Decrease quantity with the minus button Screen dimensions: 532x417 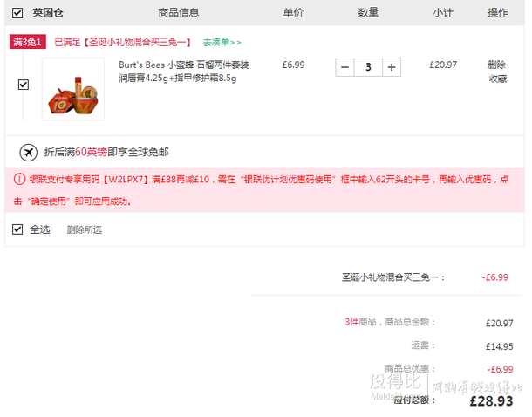(344, 67)
